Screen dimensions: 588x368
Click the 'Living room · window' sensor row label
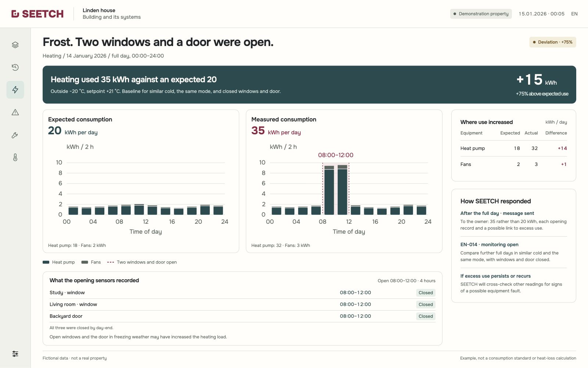[x=73, y=305]
